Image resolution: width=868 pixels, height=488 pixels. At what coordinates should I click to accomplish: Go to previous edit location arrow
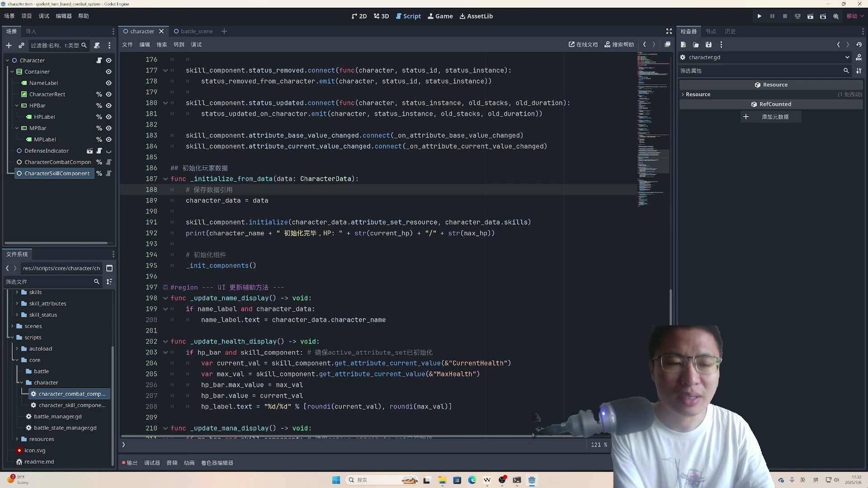645,45
